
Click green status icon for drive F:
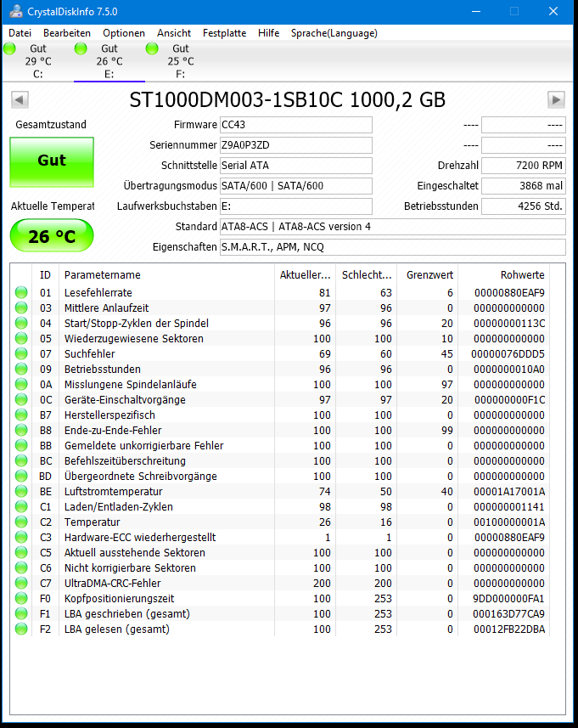pyautogui.click(x=152, y=48)
